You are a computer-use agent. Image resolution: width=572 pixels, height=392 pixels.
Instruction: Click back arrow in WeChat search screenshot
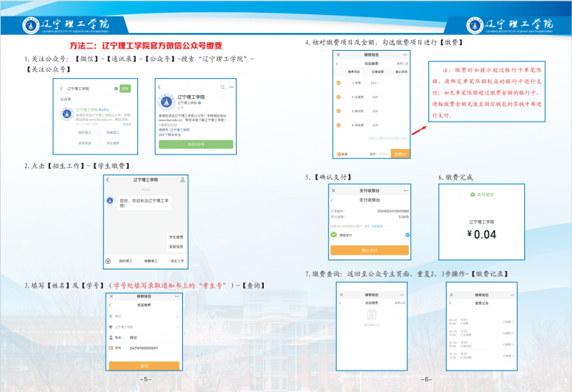coord(61,88)
